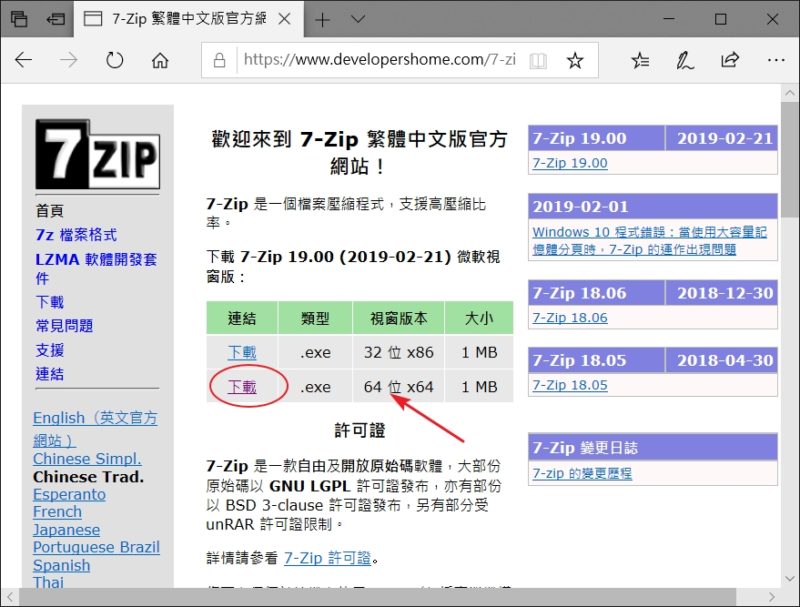
Task: Close the 7-Zip tab
Action: [285, 19]
